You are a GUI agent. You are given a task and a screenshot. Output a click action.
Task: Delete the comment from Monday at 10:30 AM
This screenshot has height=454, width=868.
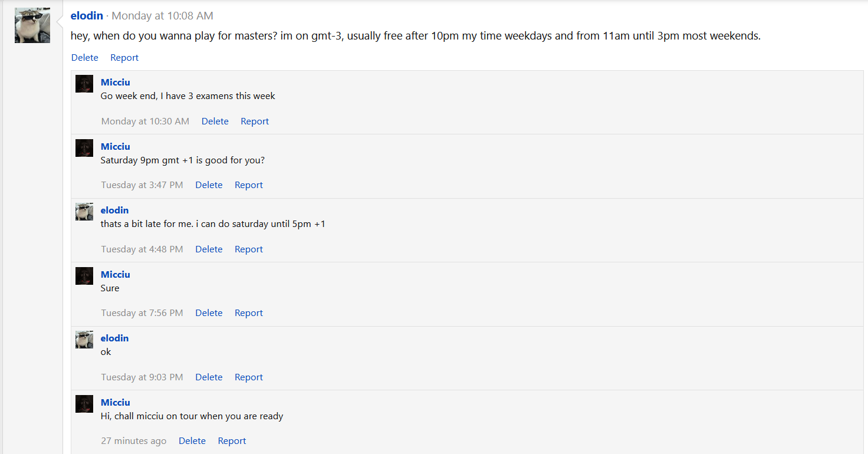(x=215, y=121)
